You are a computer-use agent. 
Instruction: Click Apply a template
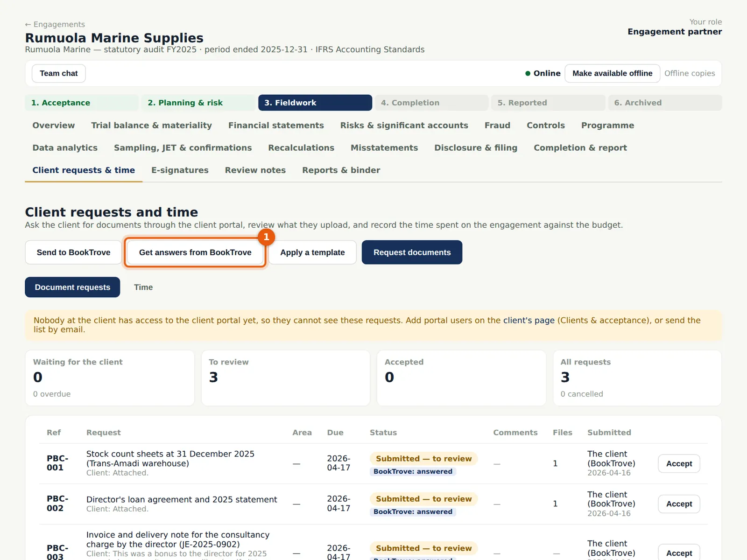312,252
